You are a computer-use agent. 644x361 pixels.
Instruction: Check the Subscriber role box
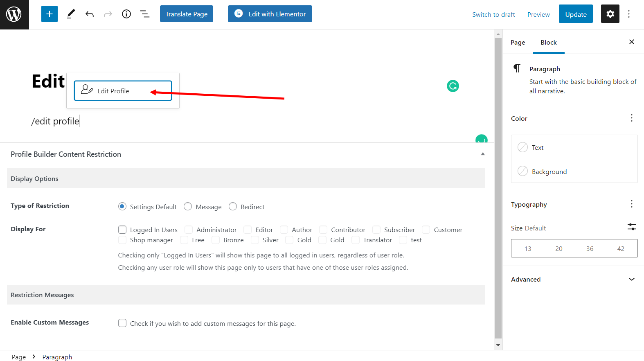pos(376,229)
